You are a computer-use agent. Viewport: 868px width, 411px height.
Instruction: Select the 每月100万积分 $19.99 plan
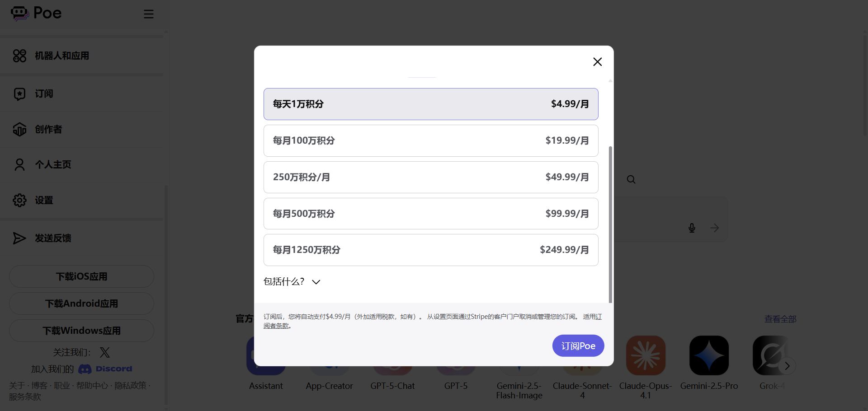click(431, 140)
